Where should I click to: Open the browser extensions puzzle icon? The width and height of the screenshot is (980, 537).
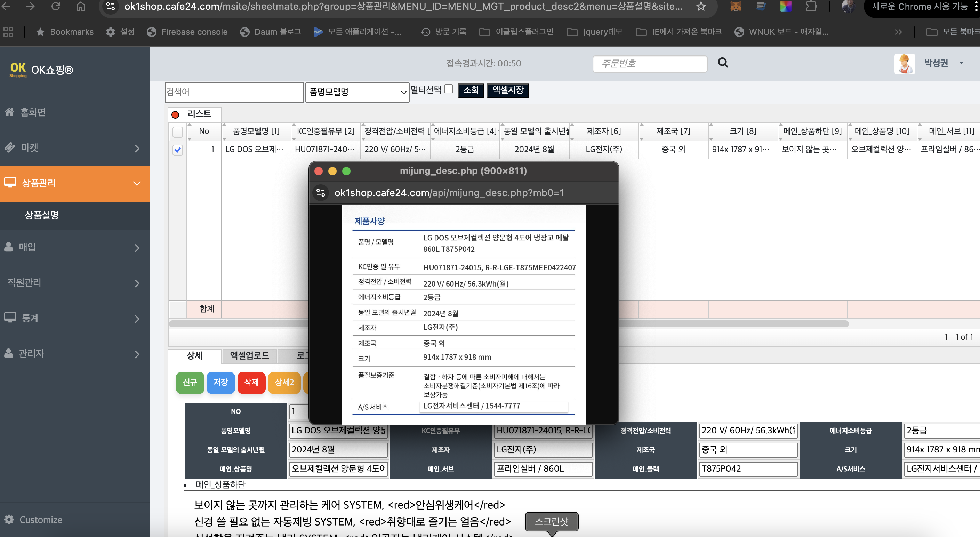point(811,7)
